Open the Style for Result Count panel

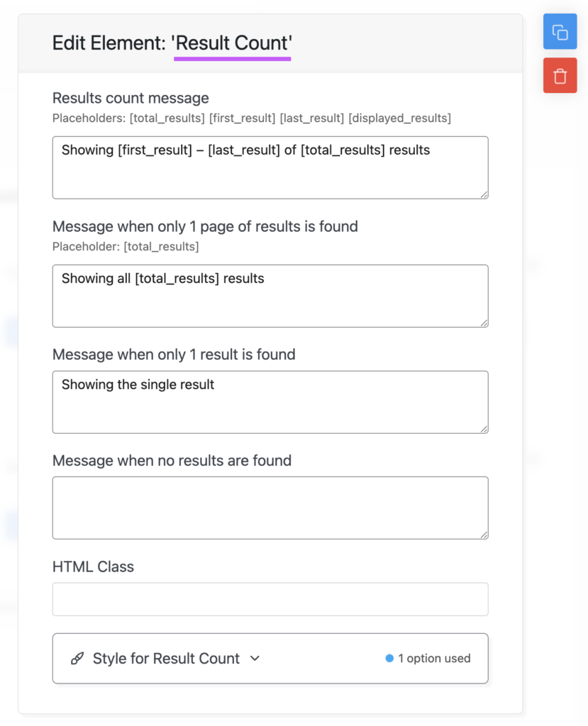[270, 659]
